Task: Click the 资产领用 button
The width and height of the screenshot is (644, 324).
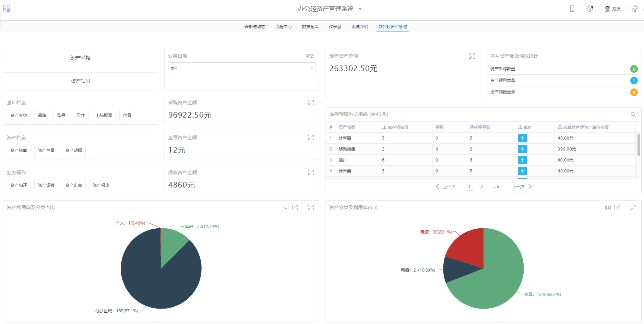Action: coord(81,81)
